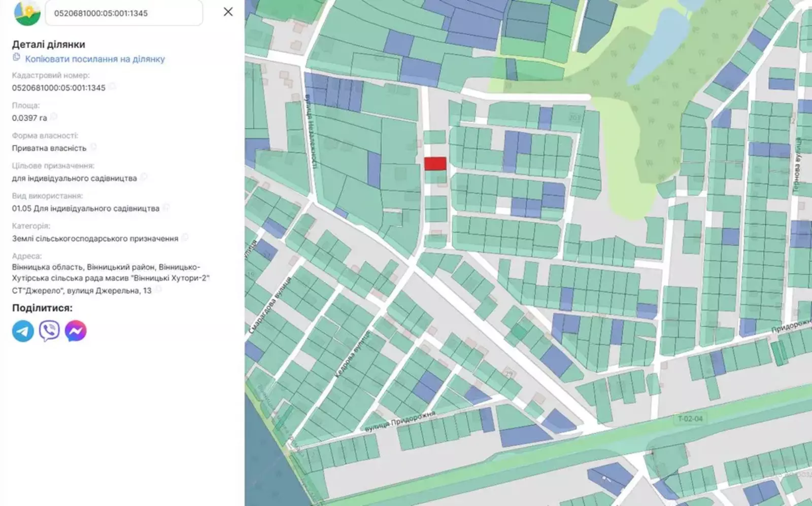Copy the parcel address value
This screenshot has width=812, height=506.
point(158,290)
